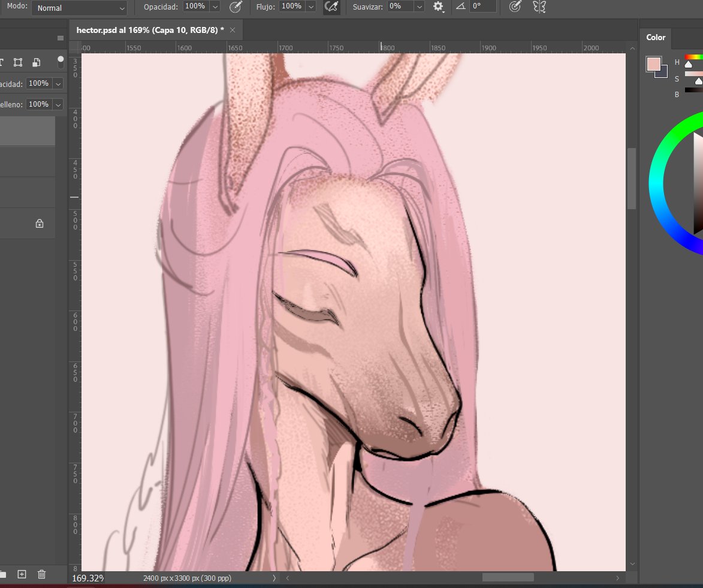Viewport: 703px width, 588px height.
Task: Toggle airbrush build-up effects
Action: coord(331,7)
